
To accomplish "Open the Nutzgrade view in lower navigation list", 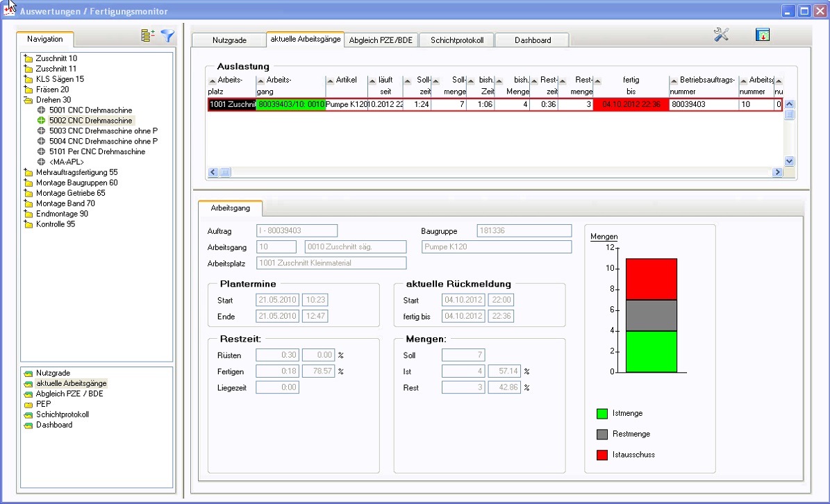I will point(52,373).
